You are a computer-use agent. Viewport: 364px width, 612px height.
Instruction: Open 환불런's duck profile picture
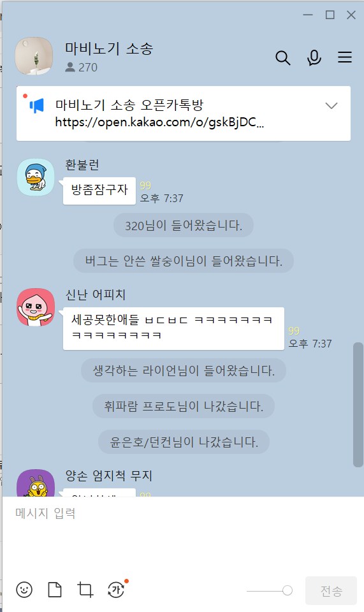pyautogui.click(x=36, y=177)
